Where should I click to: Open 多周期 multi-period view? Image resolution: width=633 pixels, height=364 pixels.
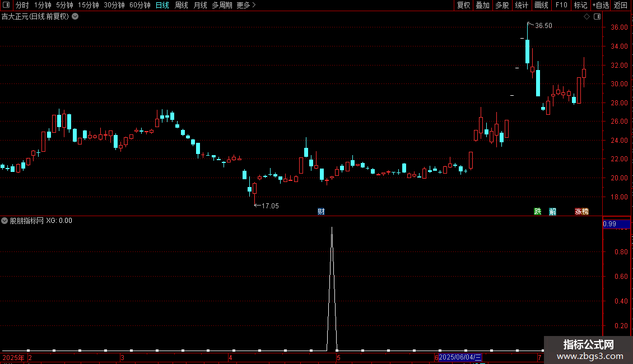(222, 5)
